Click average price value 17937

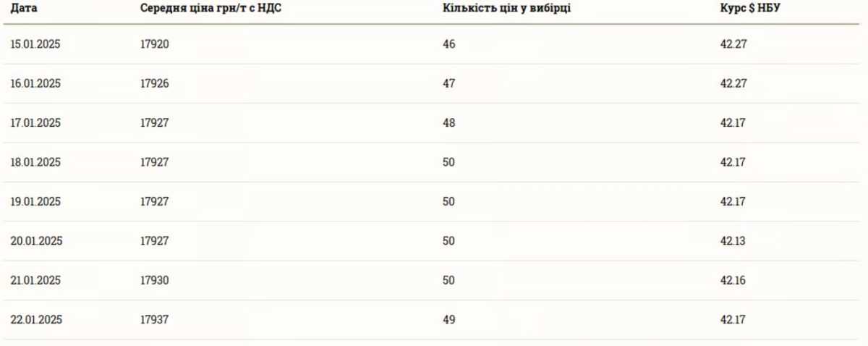155,319
